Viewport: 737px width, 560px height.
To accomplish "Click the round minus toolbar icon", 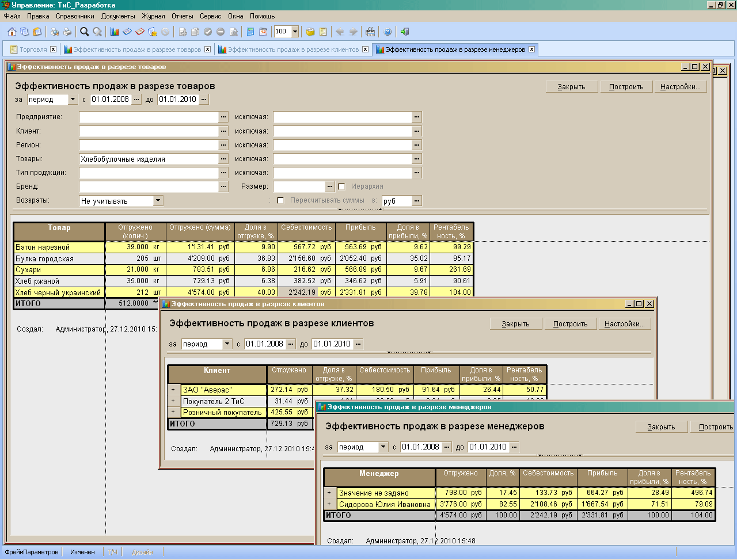I will pos(221,32).
